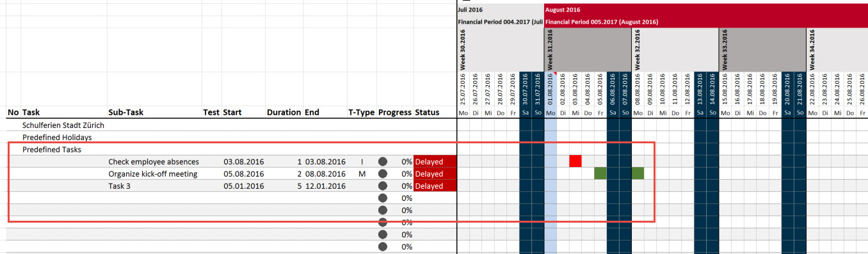The width and height of the screenshot is (868, 254).
Task: Select the Delayed status of Task 3
Action: (435, 186)
